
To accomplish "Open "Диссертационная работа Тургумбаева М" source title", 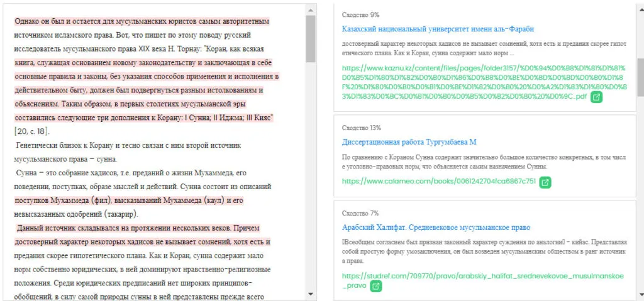I will (x=409, y=142).
